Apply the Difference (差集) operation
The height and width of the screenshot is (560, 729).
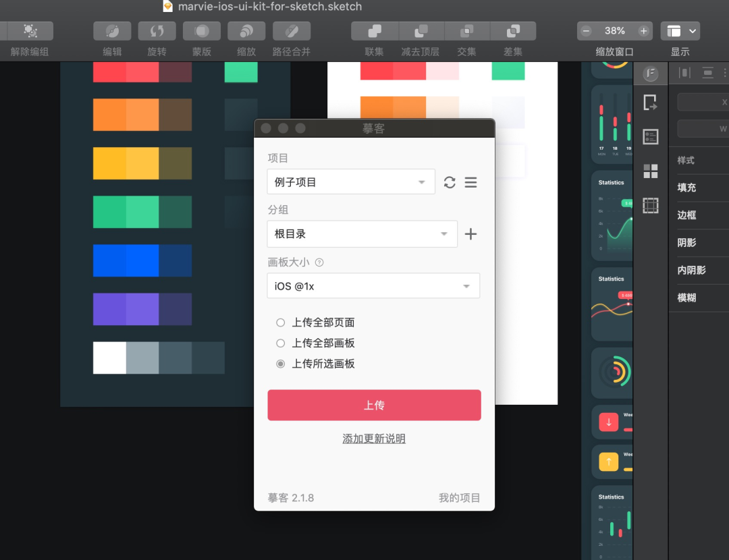[513, 31]
